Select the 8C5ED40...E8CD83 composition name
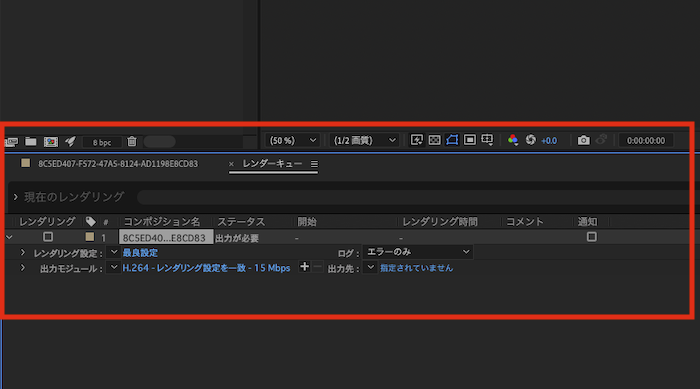Screen dimensions: 700x389 pos(166,238)
